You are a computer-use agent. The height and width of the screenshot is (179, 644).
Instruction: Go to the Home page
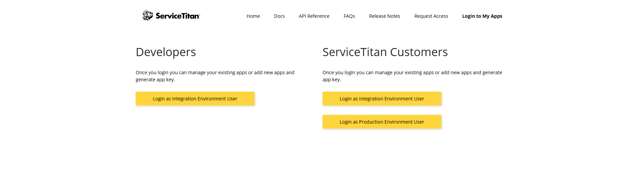click(253, 16)
